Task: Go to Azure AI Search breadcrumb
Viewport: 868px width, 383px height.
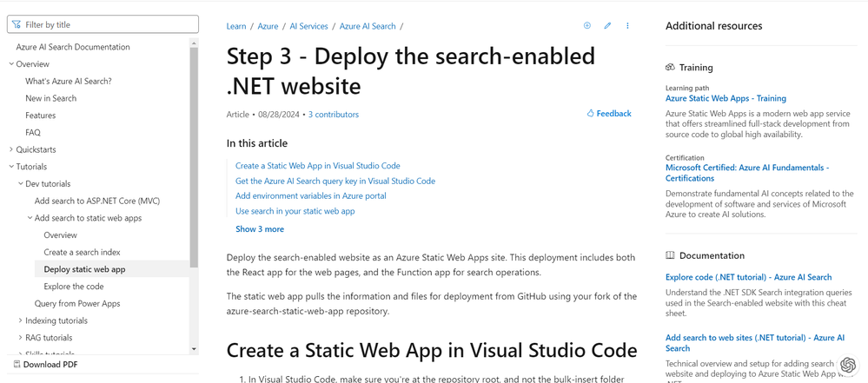Action: [x=368, y=26]
